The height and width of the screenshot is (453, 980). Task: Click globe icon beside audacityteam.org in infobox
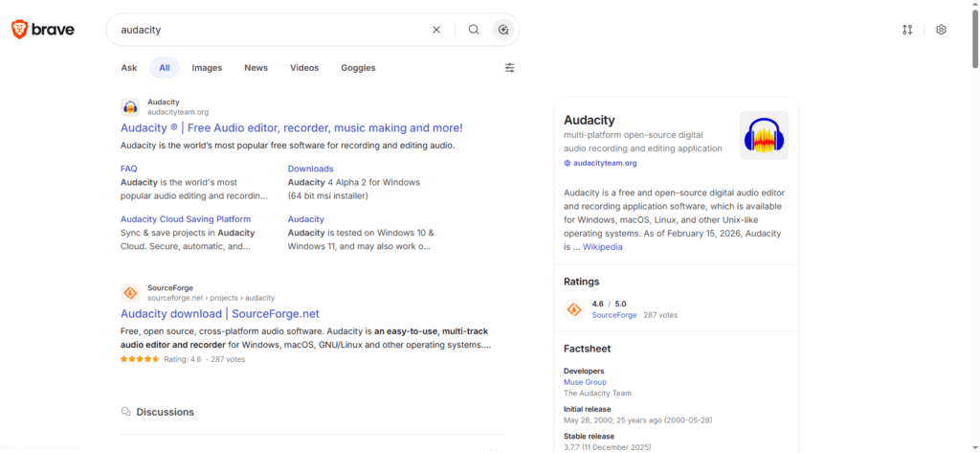pos(568,164)
